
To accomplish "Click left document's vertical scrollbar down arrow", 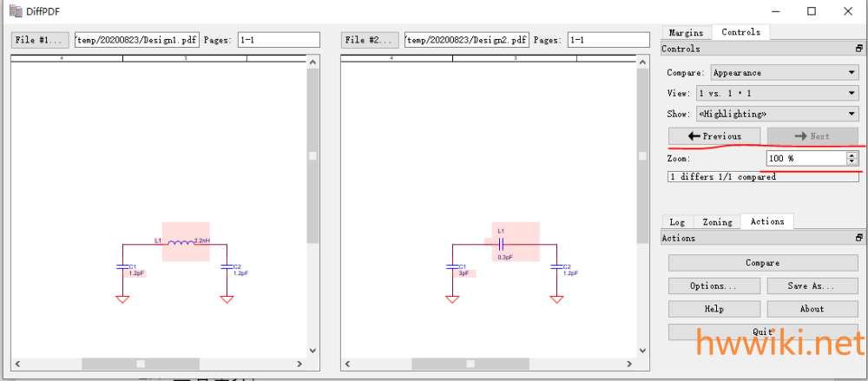I will click(x=312, y=351).
